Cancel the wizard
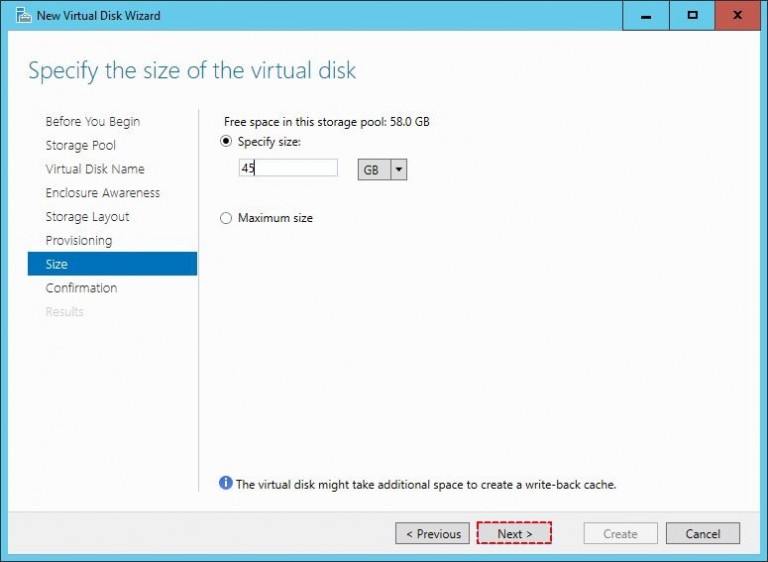 point(703,533)
